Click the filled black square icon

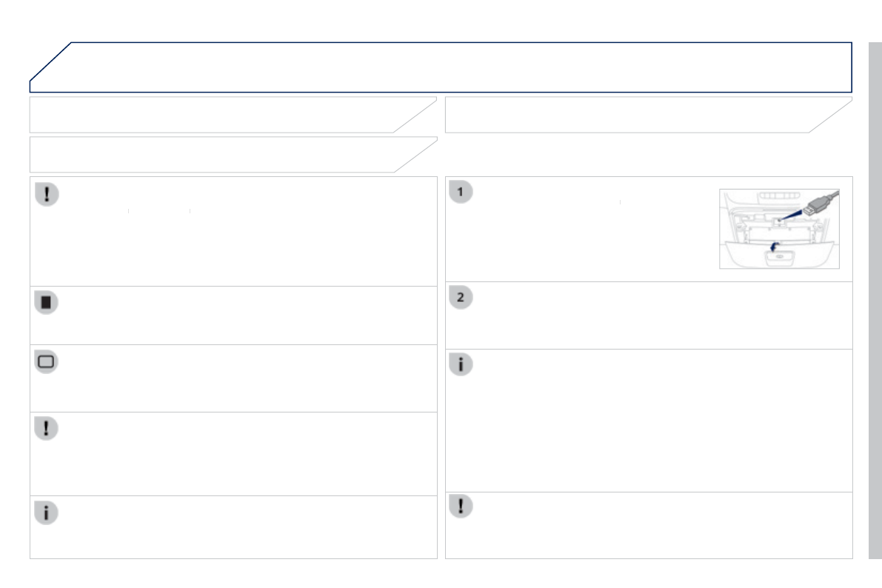(x=47, y=303)
